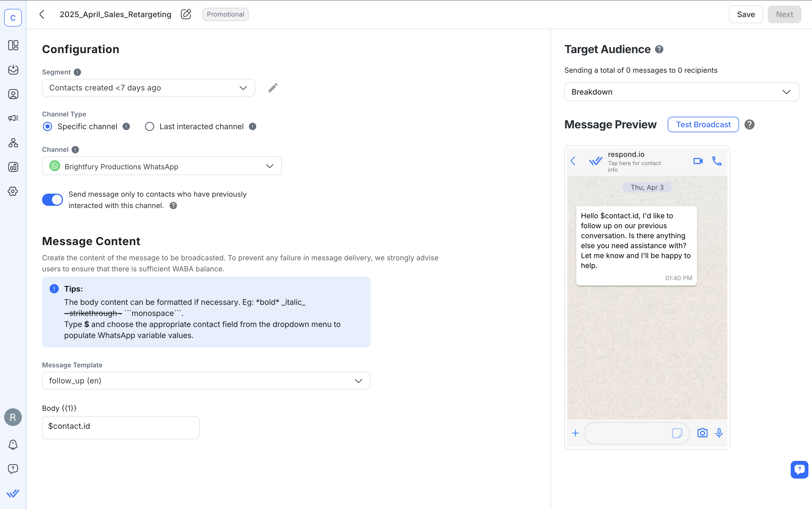Click the video call icon in preview
Image resolution: width=812 pixels, height=509 pixels.
(698, 161)
